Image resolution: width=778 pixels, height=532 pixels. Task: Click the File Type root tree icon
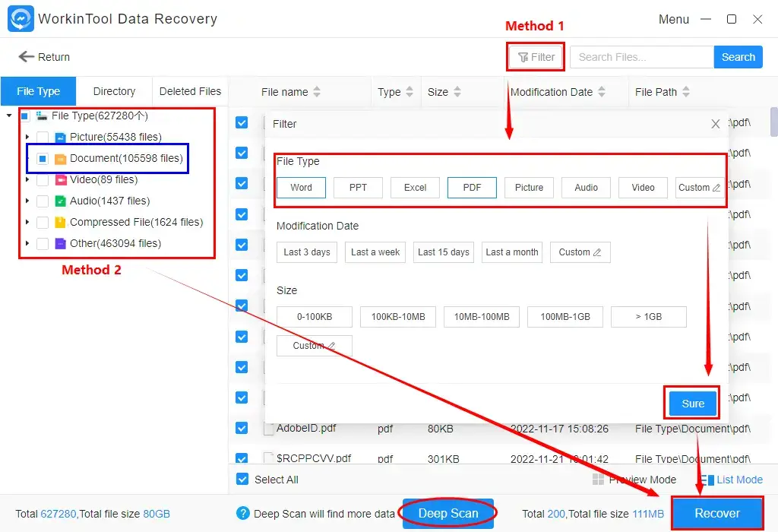point(42,116)
